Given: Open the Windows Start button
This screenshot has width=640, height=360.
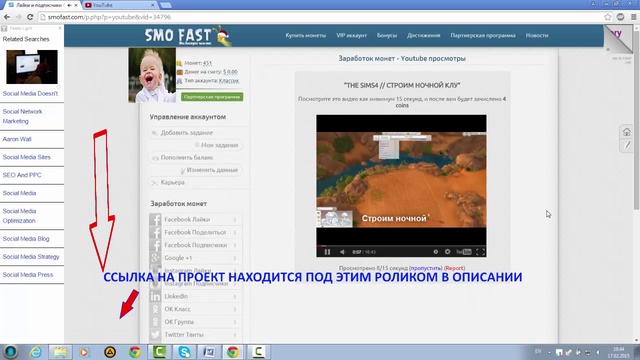Looking at the screenshot, I should (x=11, y=351).
